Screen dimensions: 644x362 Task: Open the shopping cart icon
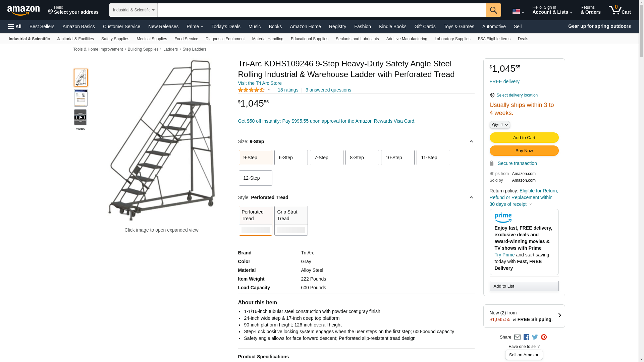620,10
